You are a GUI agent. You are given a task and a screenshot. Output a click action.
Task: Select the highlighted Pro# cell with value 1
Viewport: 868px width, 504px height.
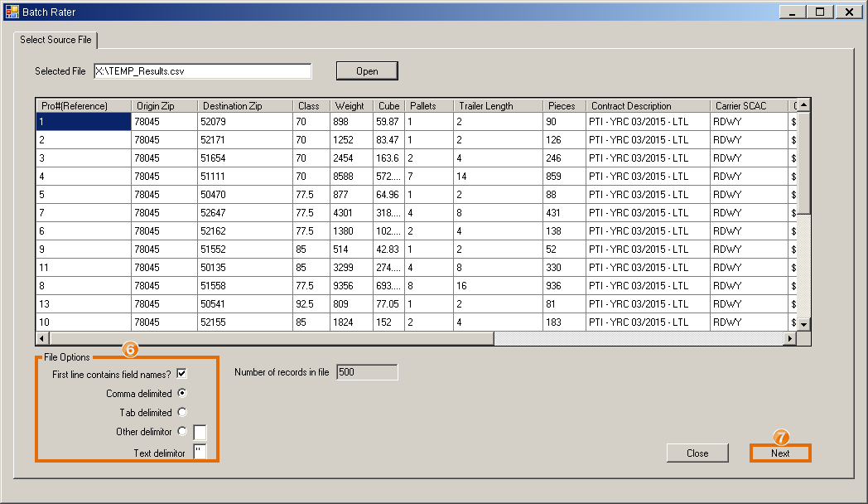(84, 122)
